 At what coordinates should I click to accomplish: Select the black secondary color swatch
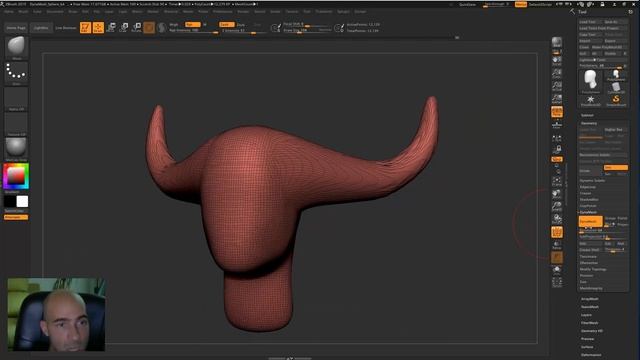coord(10,201)
